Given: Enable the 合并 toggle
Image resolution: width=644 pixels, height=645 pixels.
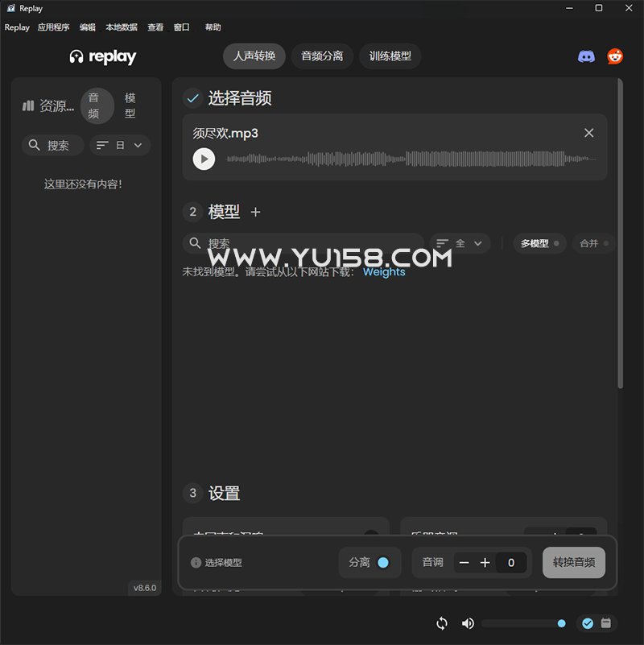Looking at the screenshot, I should tap(594, 243).
